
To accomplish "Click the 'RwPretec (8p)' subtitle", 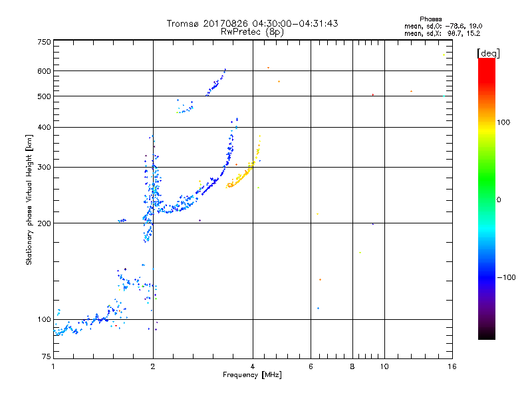I will click(252, 32).
